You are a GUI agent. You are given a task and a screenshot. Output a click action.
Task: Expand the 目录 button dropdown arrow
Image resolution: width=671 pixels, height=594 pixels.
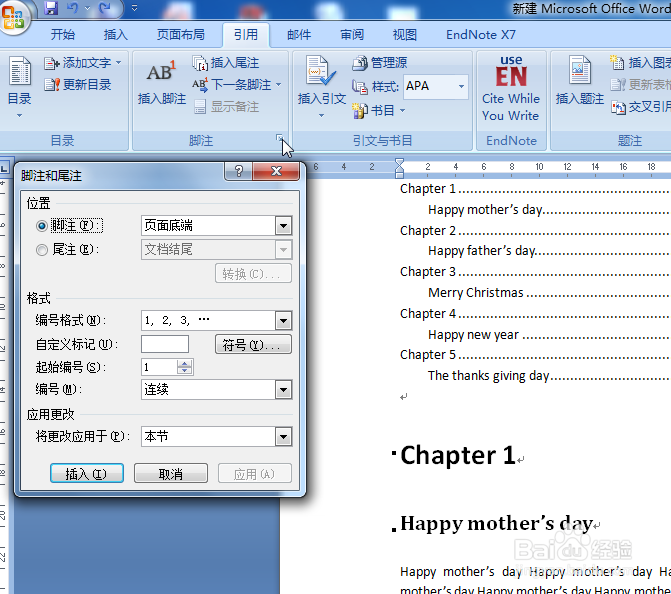pyautogui.click(x=19, y=116)
